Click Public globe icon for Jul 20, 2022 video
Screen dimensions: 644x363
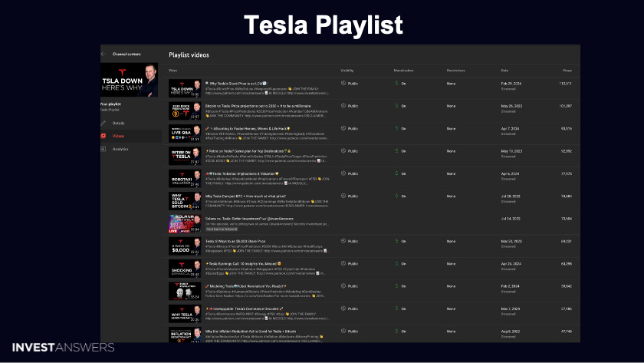point(343,196)
